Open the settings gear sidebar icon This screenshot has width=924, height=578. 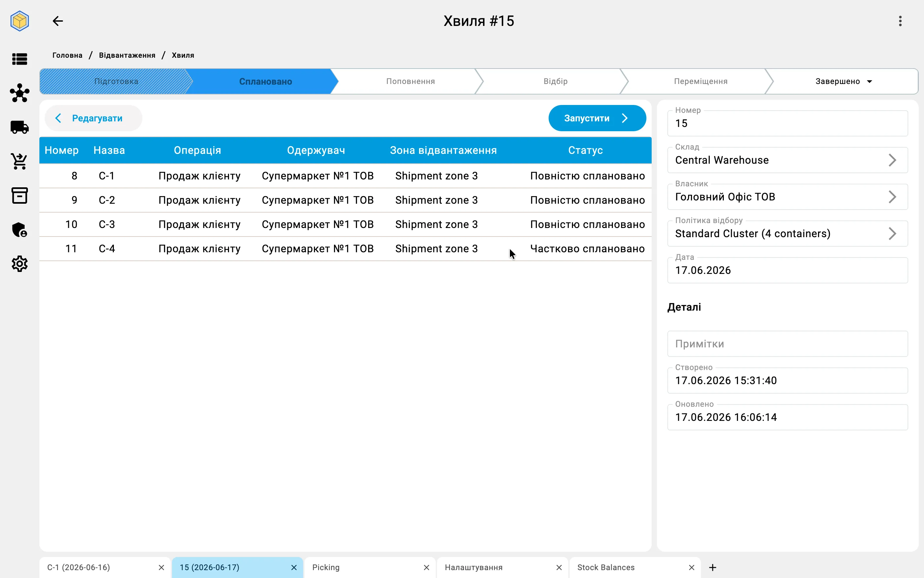19,264
